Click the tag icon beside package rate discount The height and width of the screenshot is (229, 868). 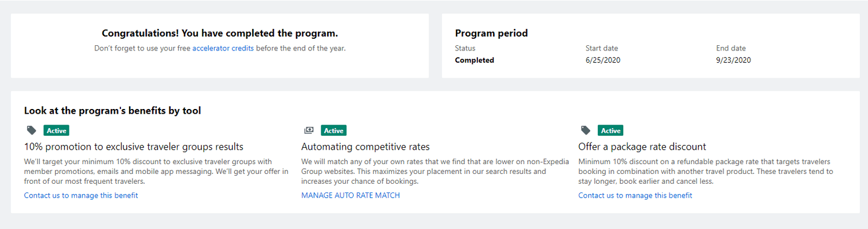coord(586,130)
